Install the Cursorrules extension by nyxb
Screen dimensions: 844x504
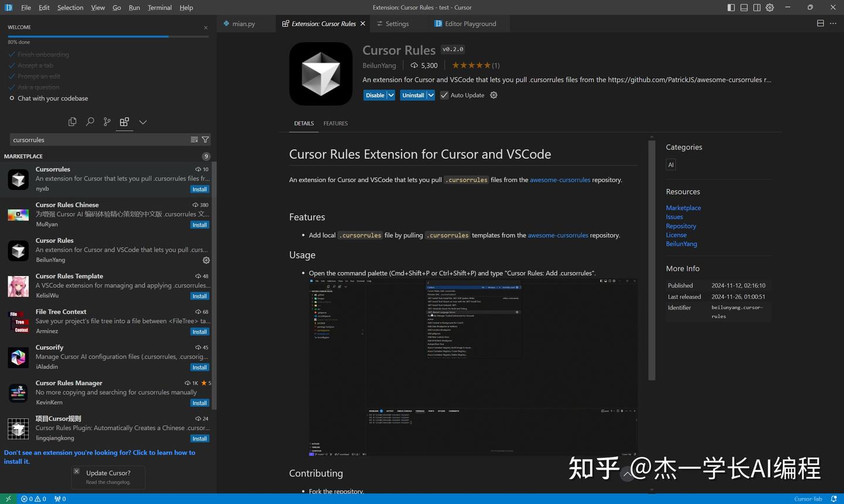click(200, 189)
